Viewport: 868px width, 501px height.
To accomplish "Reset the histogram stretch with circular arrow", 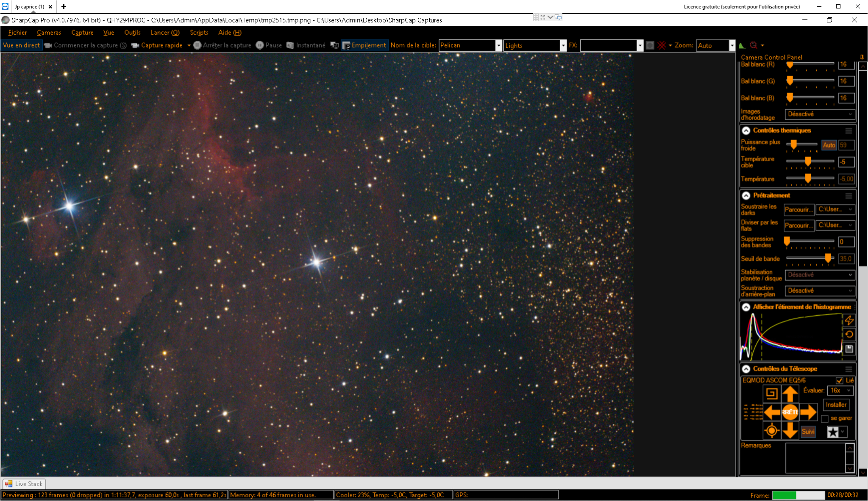I will point(849,335).
